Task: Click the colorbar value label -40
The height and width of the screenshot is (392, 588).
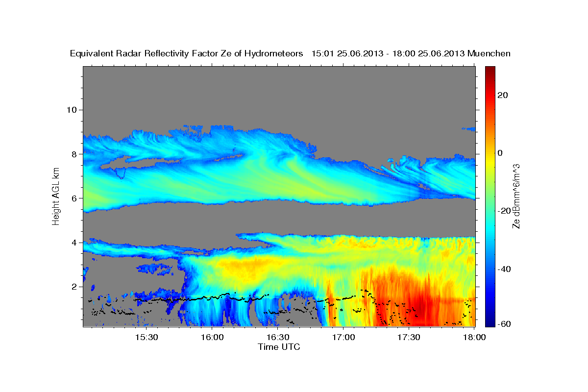Action: point(503,269)
